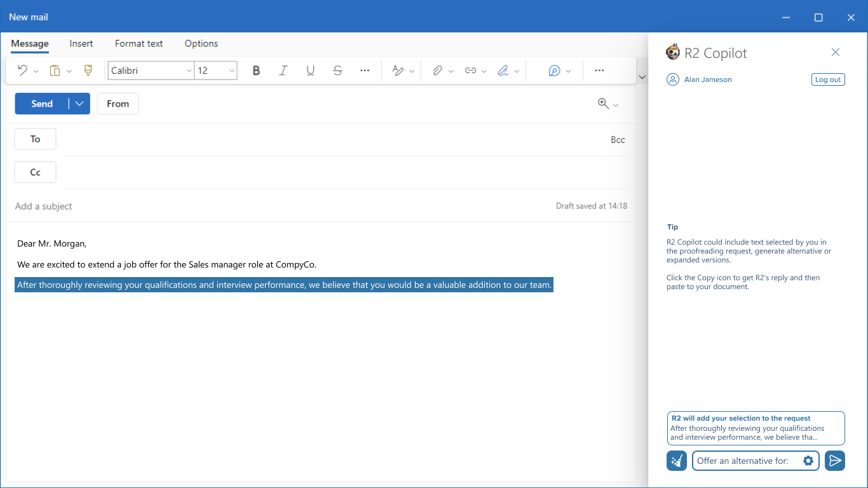The height and width of the screenshot is (488, 868).
Task: Click the highlighted paragraph in email body
Action: pos(284,285)
